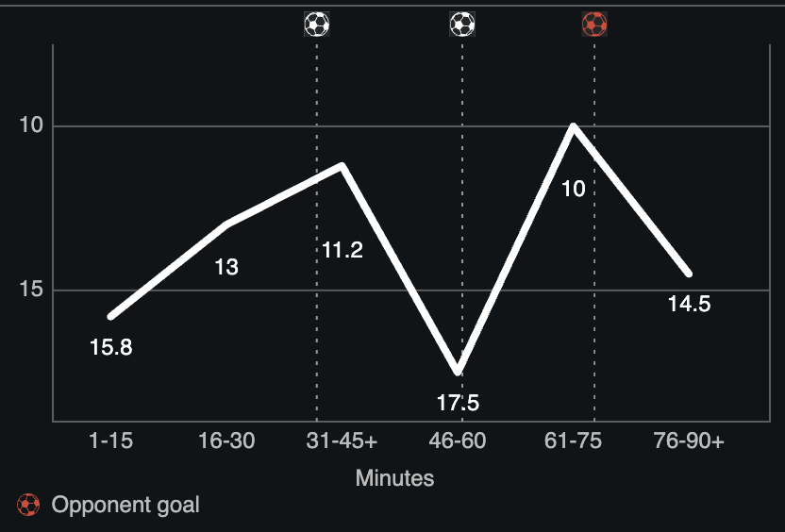Screen dimensions: 785x532
Task: Click the y-axis tick label 10
Action: [31, 125]
